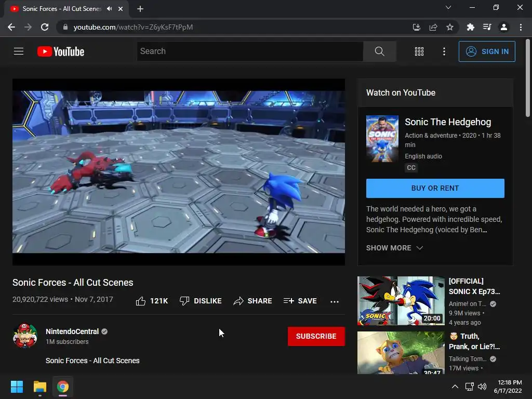Show hidden system tray icons
The height and width of the screenshot is (399, 532).
pyautogui.click(x=455, y=387)
